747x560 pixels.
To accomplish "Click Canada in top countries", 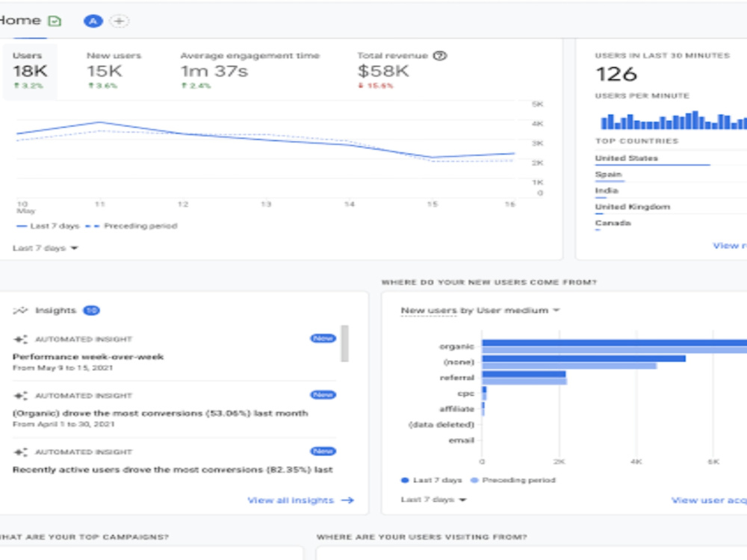I will tap(613, 223).
